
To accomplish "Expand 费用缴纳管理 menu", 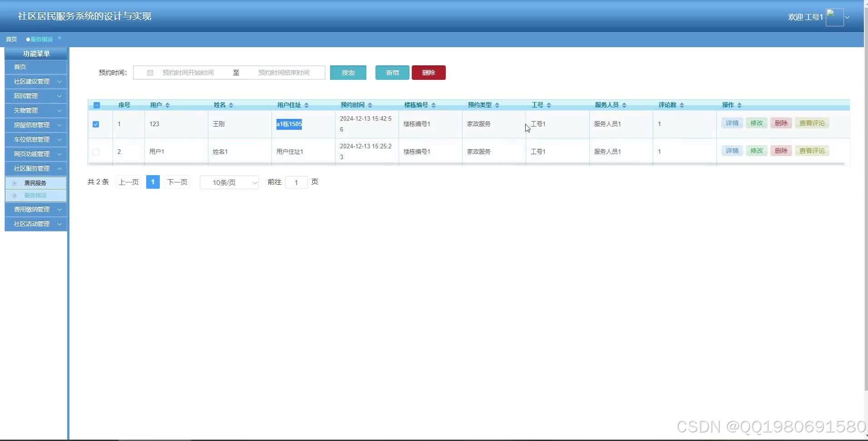I will 36,210.
